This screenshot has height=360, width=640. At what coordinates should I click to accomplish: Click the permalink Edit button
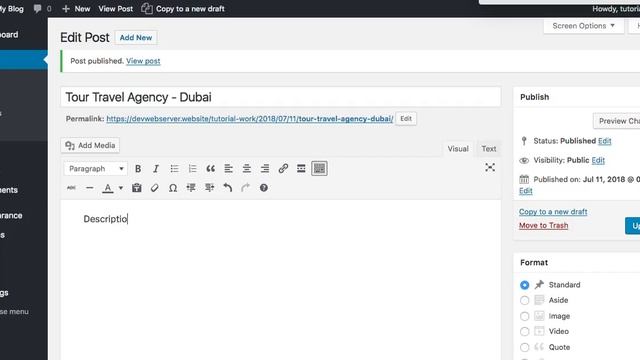tap(406, 119)
